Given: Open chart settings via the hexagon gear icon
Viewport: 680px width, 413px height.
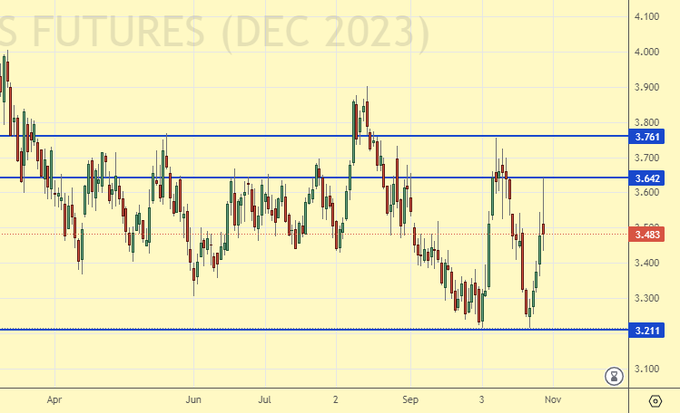Looking at the screenshot, I should tap(655, 401).
